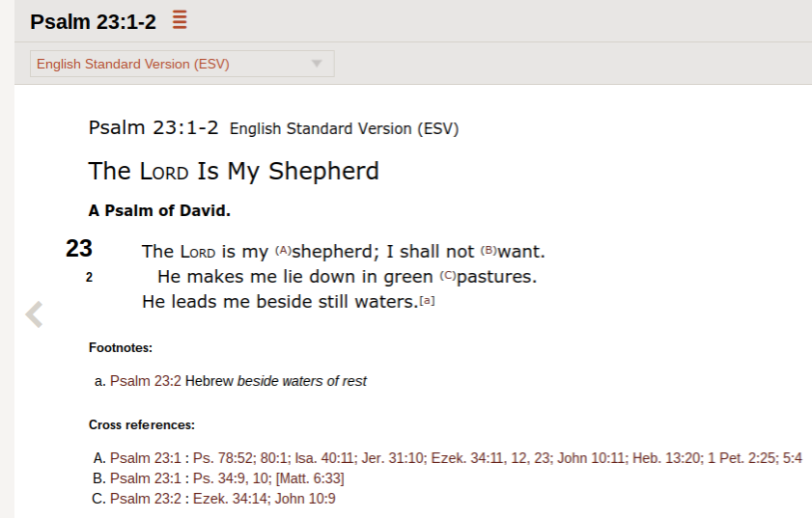The width and height of the screenshot is (812, 518).
Task: Click cross reference marker (C) before pastures
Action: coord(447,276)
